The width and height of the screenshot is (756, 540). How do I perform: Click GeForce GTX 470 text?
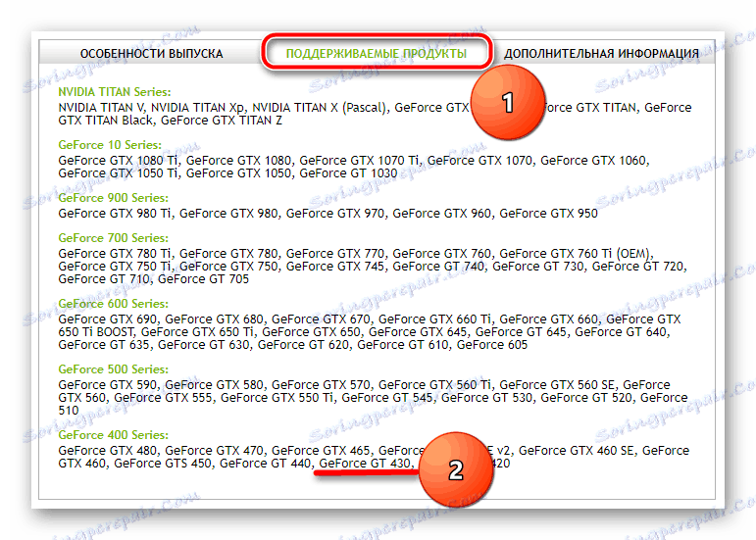pyautogui.click(x=214, y=451)
